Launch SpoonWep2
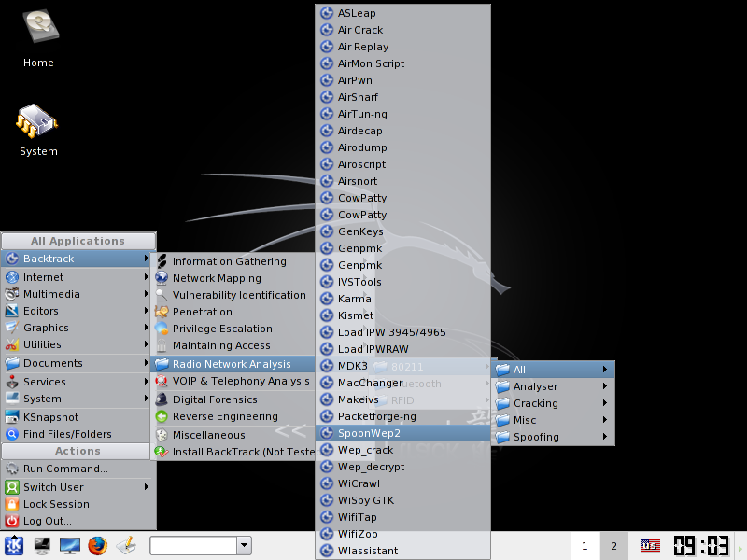The image size is (747, 560). tap(403, 433)
